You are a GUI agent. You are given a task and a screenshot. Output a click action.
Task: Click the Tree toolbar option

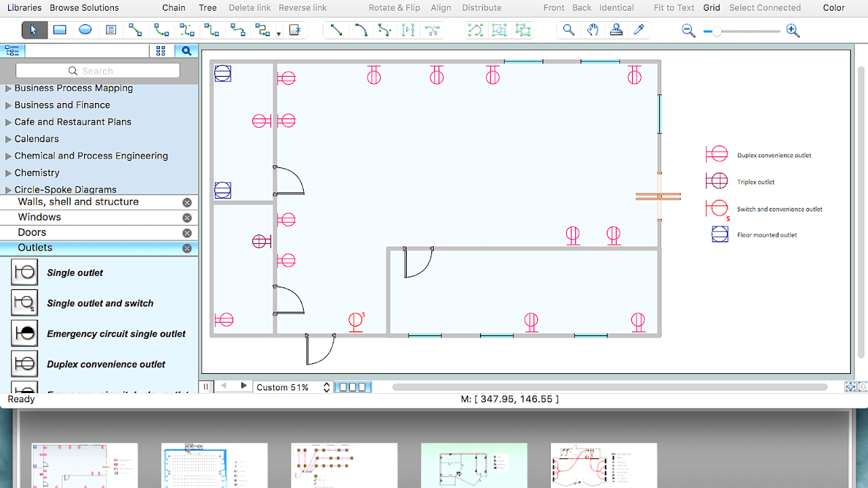[208, 8]
